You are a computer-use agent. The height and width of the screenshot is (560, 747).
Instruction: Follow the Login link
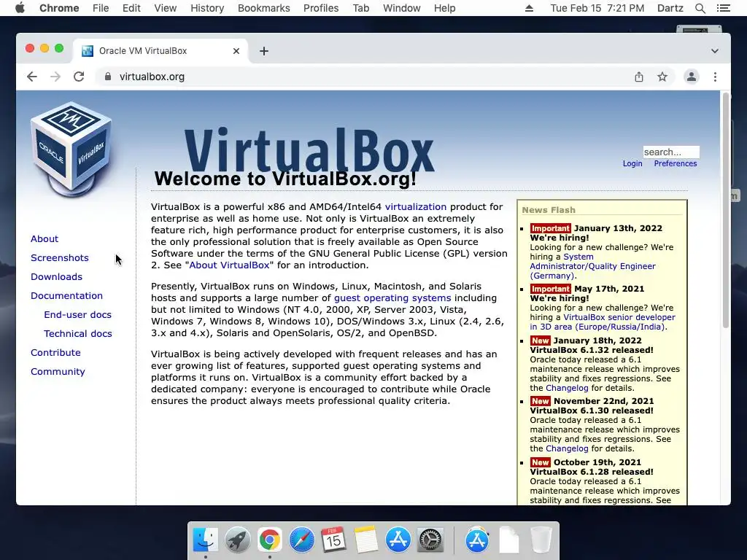coord(632,163)
